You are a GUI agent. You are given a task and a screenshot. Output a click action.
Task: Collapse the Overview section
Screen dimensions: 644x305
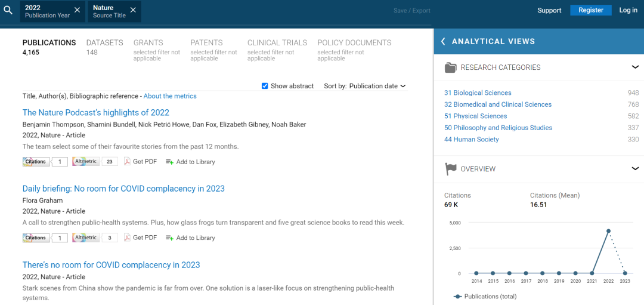tap(635, 168)
